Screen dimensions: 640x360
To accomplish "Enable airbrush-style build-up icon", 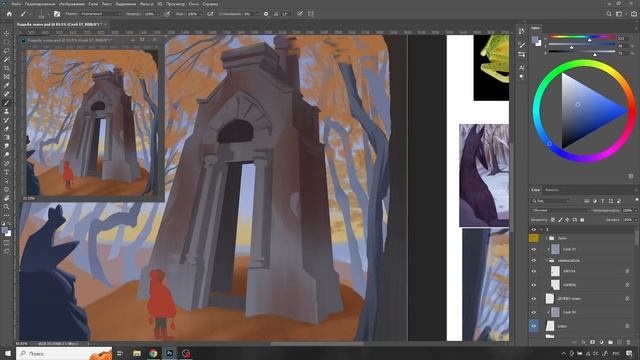I will pyautogui.click(x=210, y=14).
